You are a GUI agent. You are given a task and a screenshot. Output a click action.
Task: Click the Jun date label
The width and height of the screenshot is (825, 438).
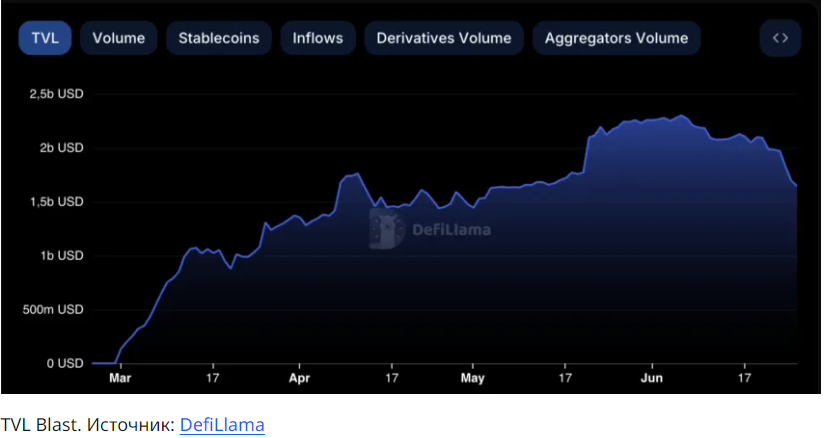click(651, 378)
